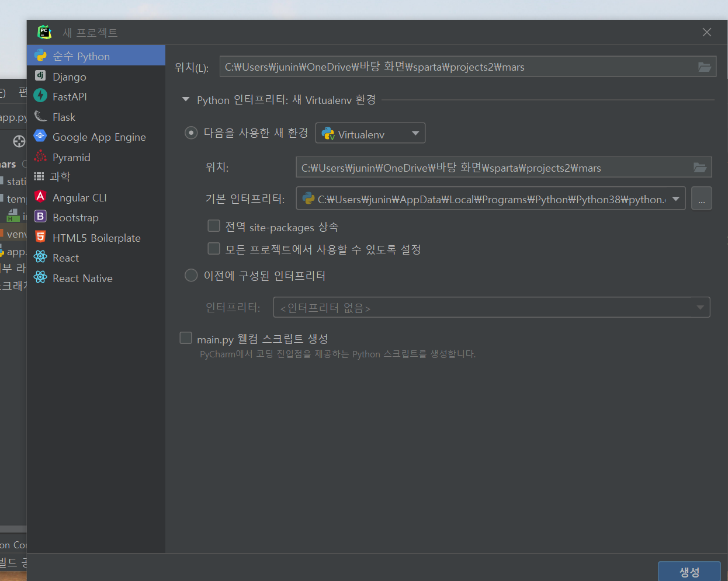Open the 인터프리터 없음 dropdown

[492, 307]
